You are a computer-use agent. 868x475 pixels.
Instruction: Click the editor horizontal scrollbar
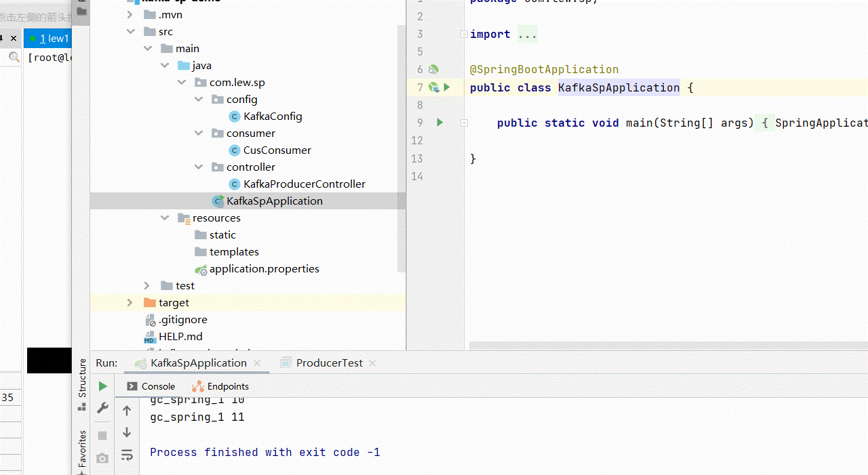click(x=668, y=346)
